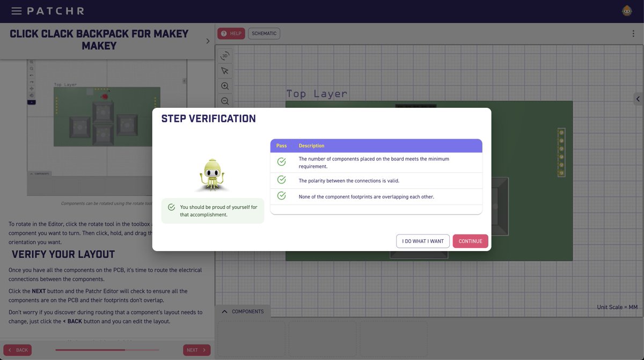Switch to the SCHEMATIC view
Image resolution: width=644 pixels, height=360 pixels.
pyautogui.click(x=264, y=33)
